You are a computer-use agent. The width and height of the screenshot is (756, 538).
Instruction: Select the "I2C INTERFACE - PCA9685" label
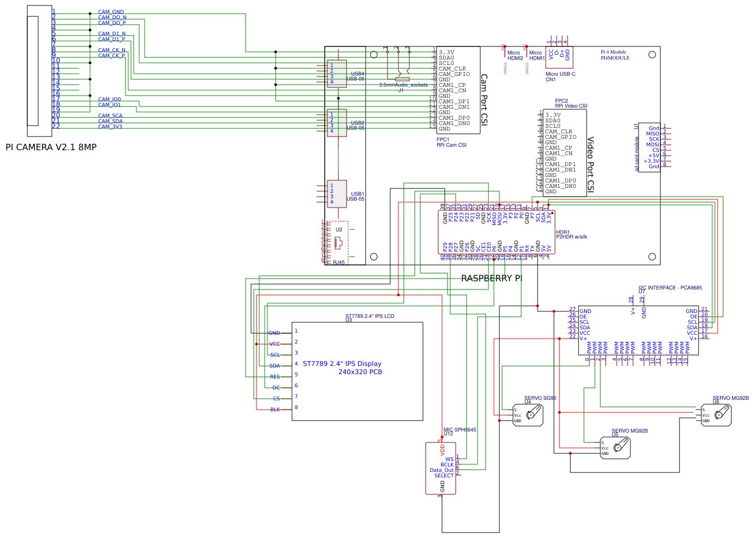[x=670, y=288]
